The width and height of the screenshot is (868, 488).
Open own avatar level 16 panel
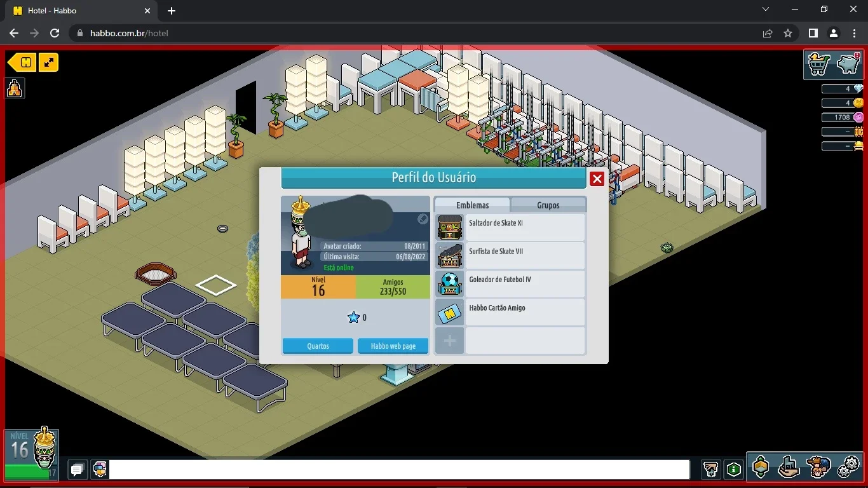tap(32, 454)
